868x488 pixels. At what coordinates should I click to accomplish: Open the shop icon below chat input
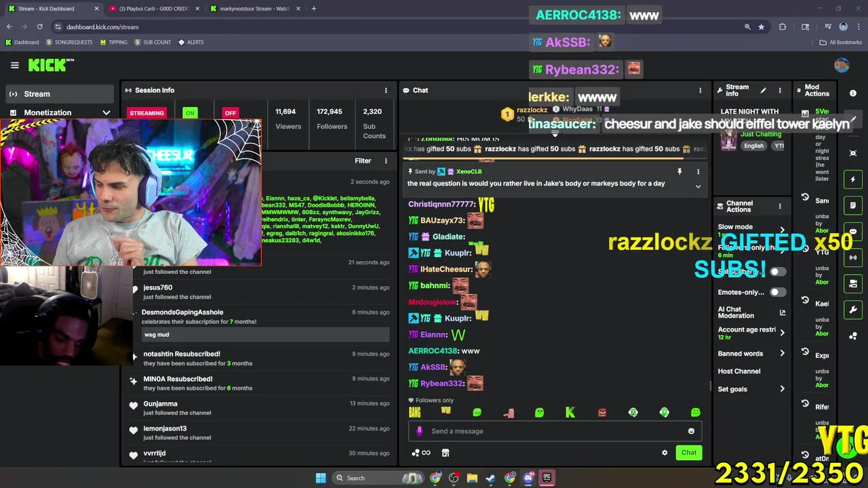[445, 453]
